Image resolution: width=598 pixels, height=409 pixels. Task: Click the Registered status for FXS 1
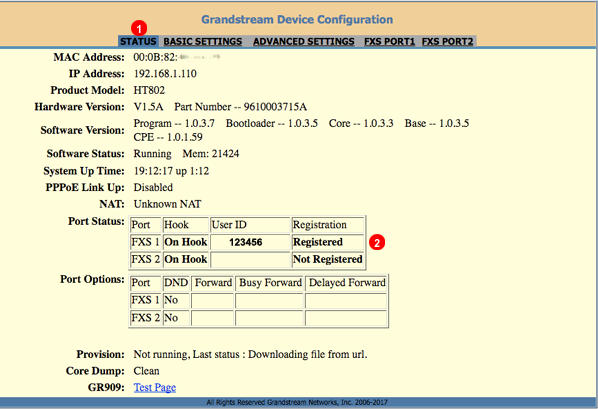click(328, 242)
